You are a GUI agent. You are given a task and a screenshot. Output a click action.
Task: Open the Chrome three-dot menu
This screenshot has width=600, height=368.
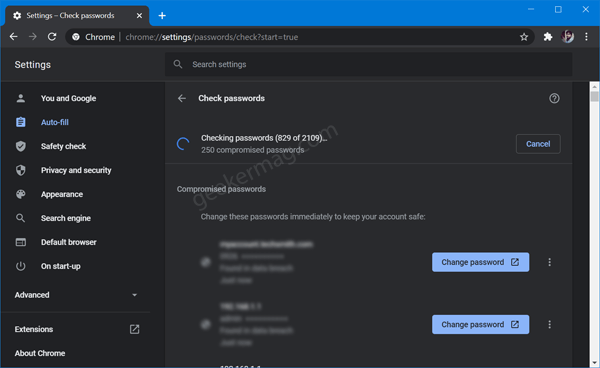coord(586,37)
